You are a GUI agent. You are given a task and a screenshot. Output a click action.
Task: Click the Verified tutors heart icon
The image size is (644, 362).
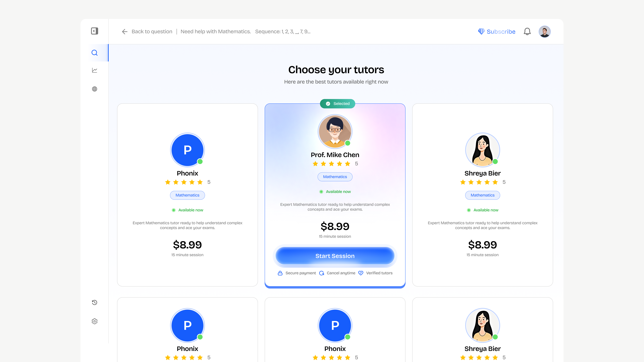tap(360, 273)
